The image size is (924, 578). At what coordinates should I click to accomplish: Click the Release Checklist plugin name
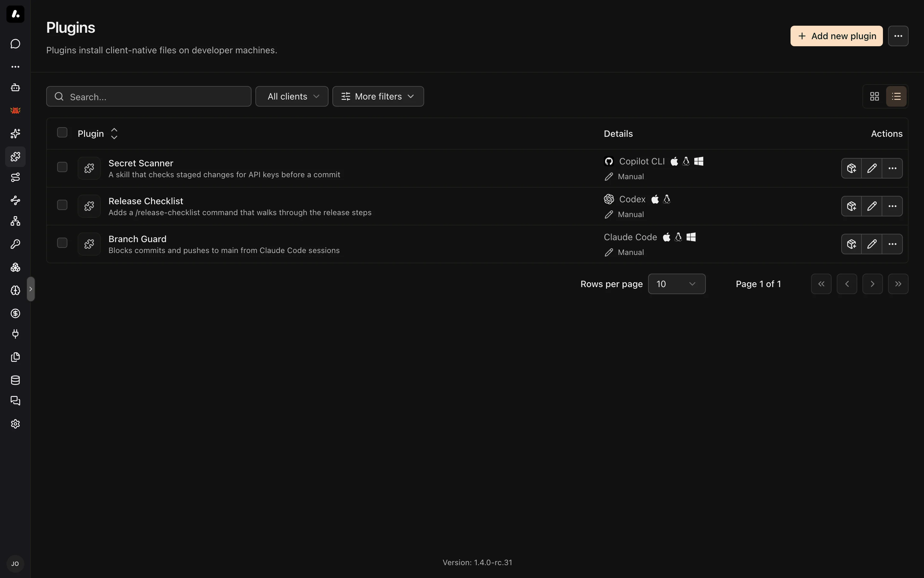145,201
